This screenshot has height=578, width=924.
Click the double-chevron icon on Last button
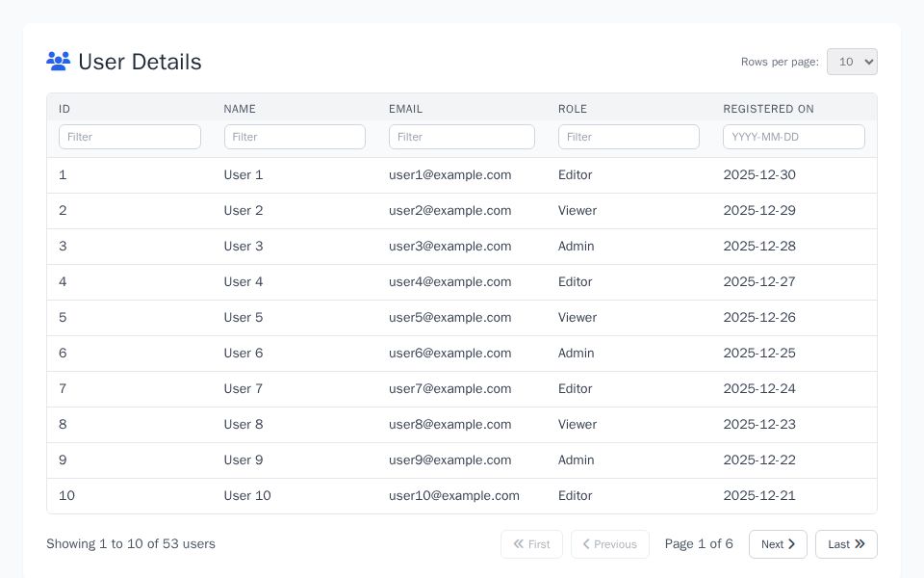(x=861, y=544)
